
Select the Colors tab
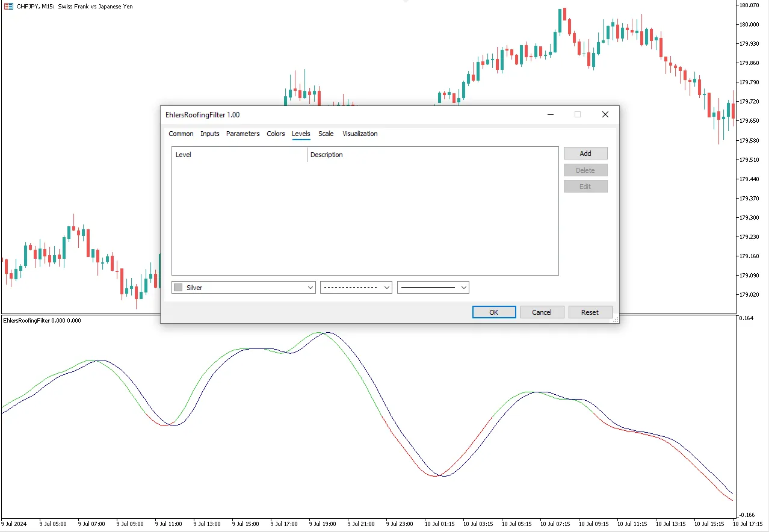(276, 134)
